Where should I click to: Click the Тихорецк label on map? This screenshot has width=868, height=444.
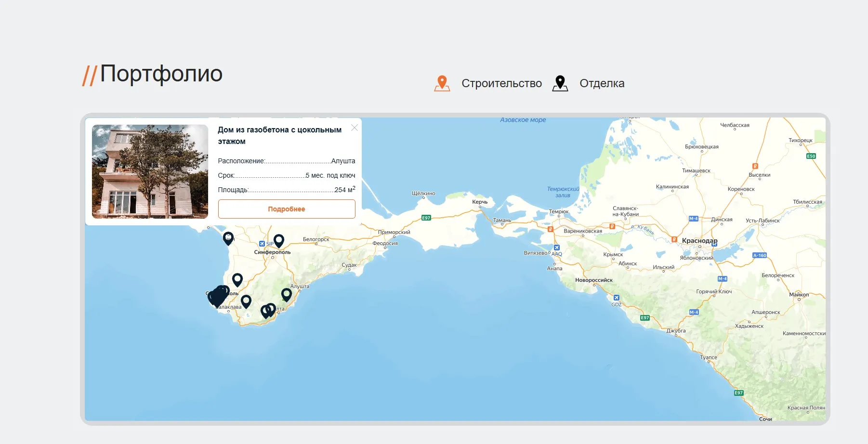pos(801,140)
